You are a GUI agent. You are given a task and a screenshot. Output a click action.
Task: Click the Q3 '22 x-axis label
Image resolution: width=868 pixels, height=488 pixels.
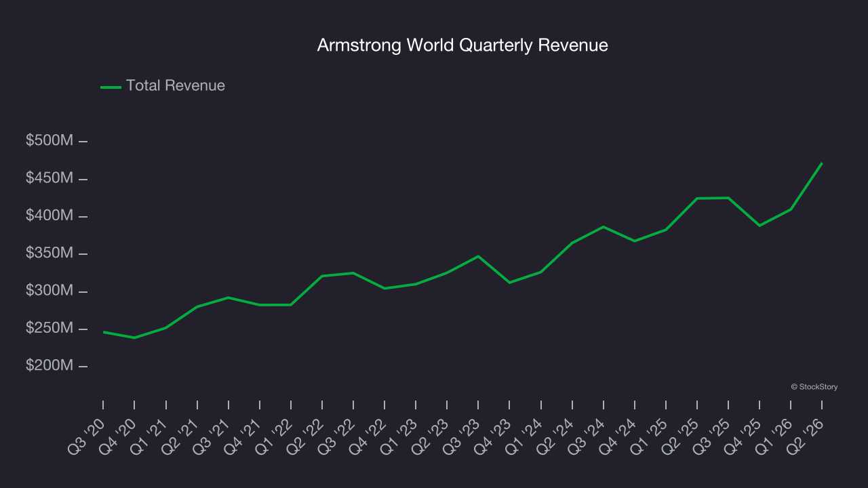pos(336,436)
